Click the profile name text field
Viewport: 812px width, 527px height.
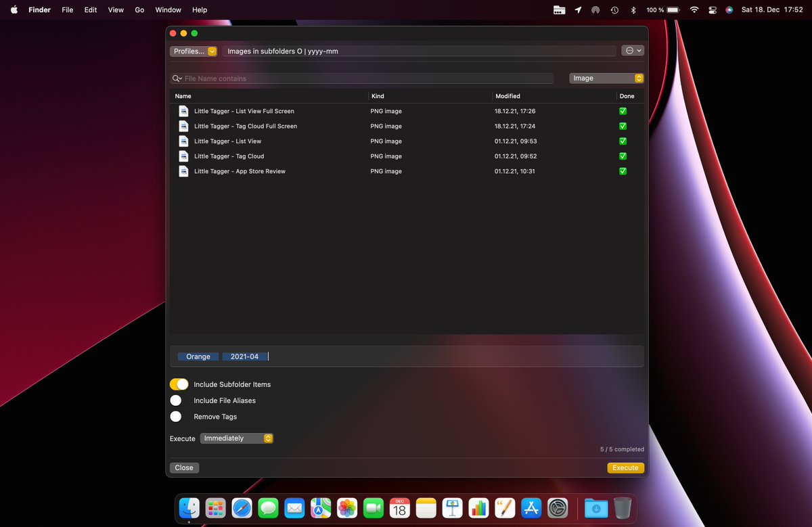tap(420, 51)
